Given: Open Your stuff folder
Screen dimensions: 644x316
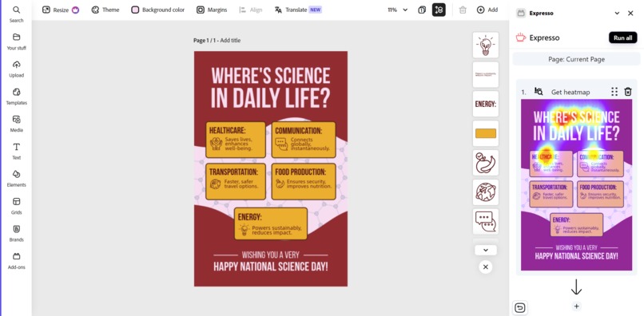Looking at the screenshot, I should (17, 41).
